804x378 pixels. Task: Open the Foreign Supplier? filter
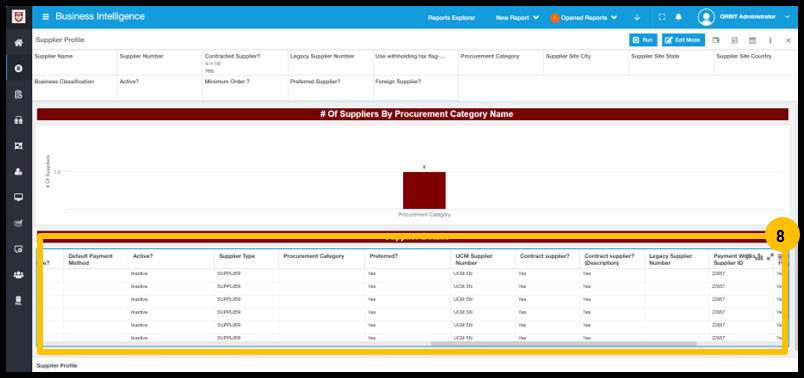coord(415,88)
